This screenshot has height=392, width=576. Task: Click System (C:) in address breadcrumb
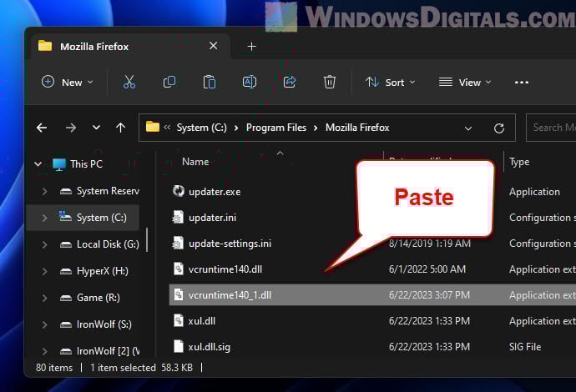[202, 128]
